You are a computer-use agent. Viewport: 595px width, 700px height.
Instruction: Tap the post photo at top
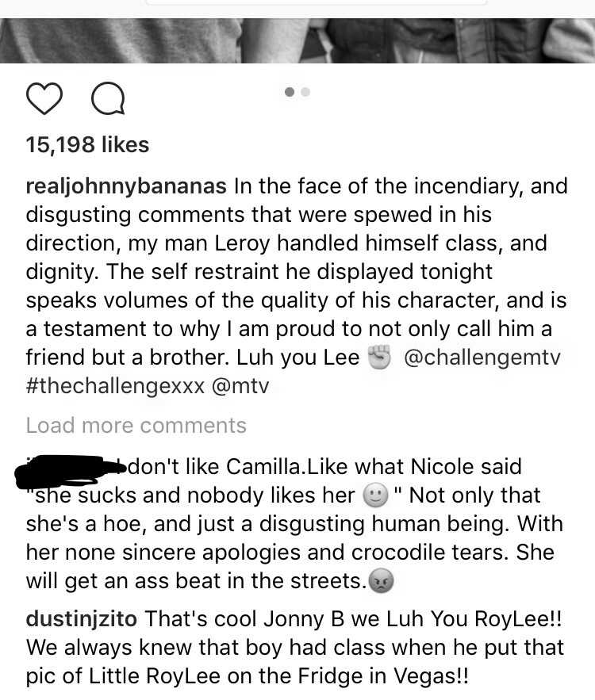[297, 40]
